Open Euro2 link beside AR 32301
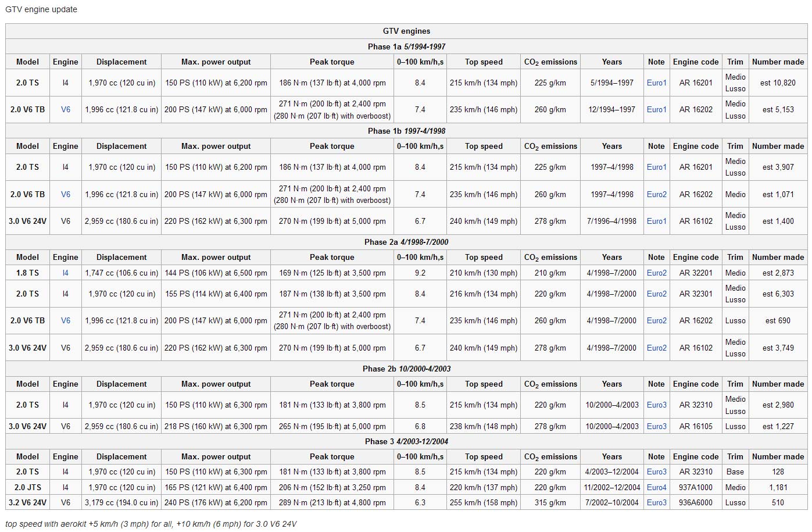Image resolution: width=812 pixels, height=532 pixels. click(656, 294)
